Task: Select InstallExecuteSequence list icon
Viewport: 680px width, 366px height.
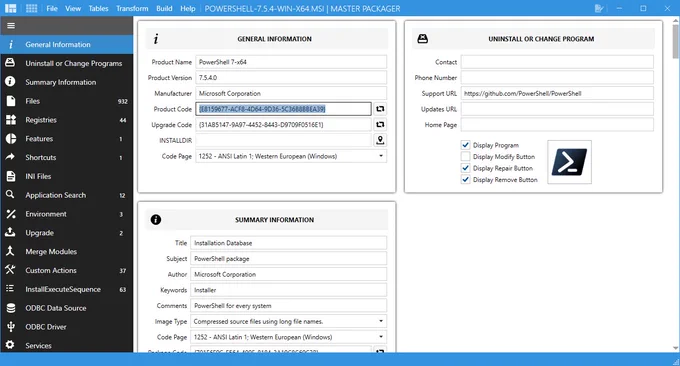Action: click(10, 289)
